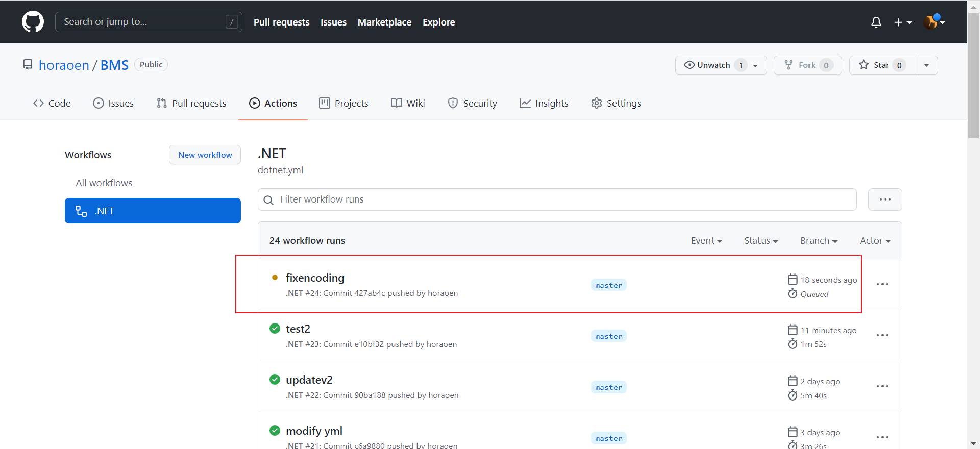Focus the Search or jump to field
Screen dimensions: 980x449
(149, 22)
